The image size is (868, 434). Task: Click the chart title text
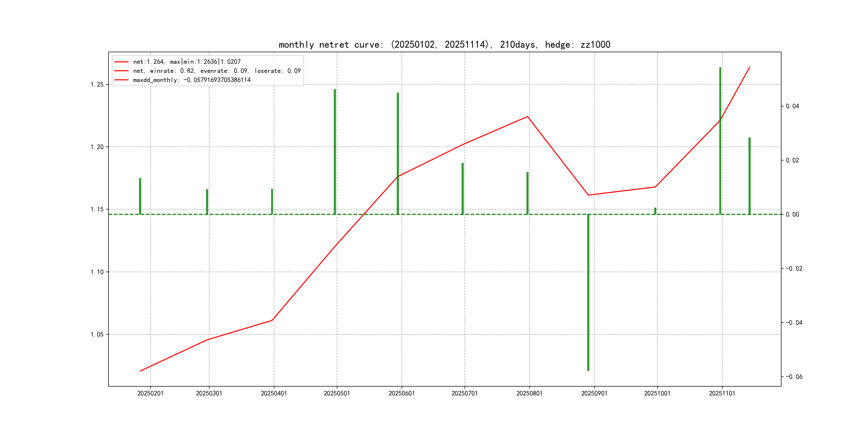(x=444, y=44)
